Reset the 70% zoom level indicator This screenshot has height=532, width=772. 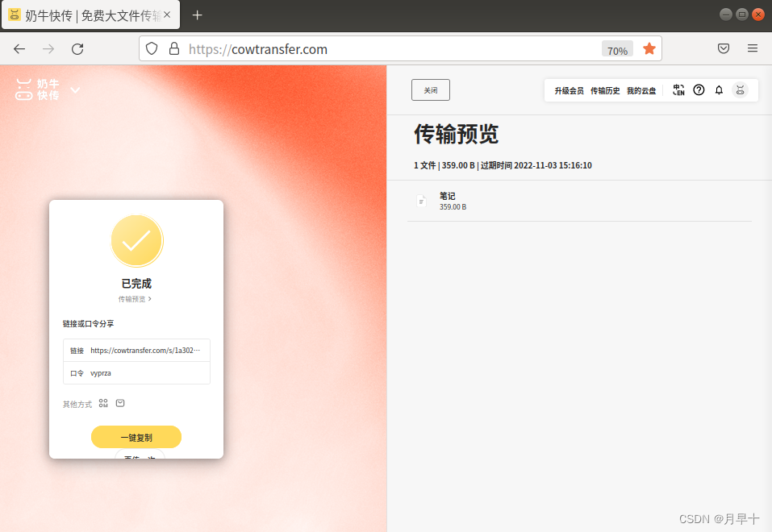[617, 50]
